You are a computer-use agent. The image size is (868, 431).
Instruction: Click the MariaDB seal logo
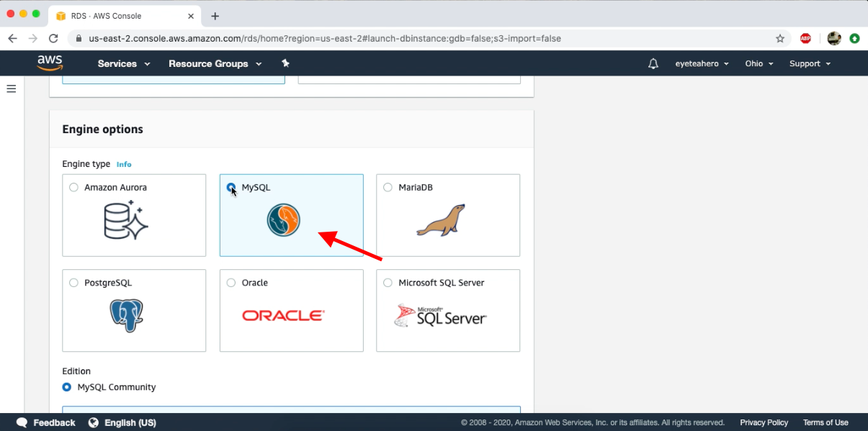(441, 220)
